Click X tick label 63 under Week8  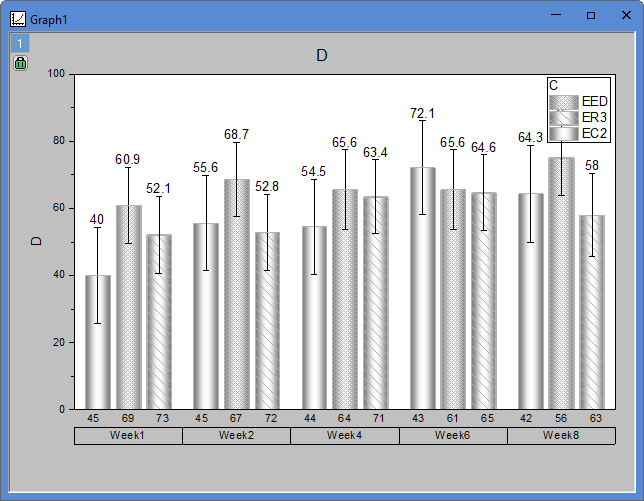(596, 418)
